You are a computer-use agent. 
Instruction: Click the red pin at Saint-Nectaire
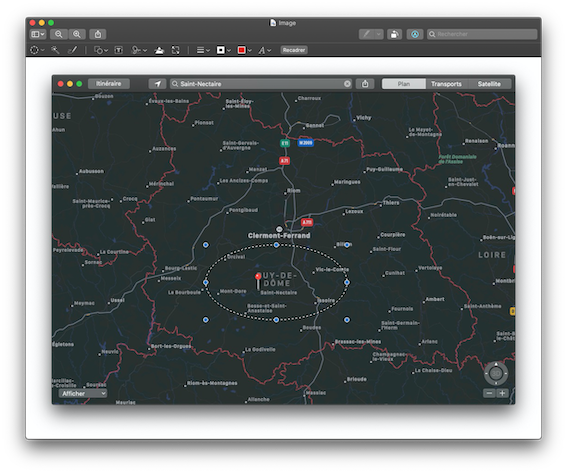(258, 280)
